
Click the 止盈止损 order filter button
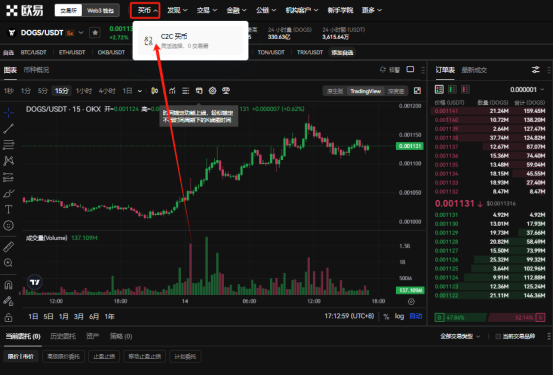coord(104,356)
